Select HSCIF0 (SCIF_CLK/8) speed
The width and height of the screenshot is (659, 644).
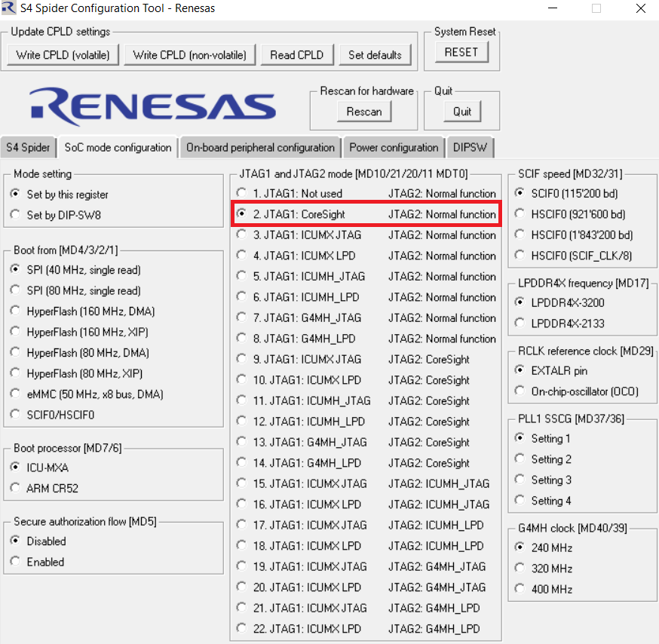(573, 256)
